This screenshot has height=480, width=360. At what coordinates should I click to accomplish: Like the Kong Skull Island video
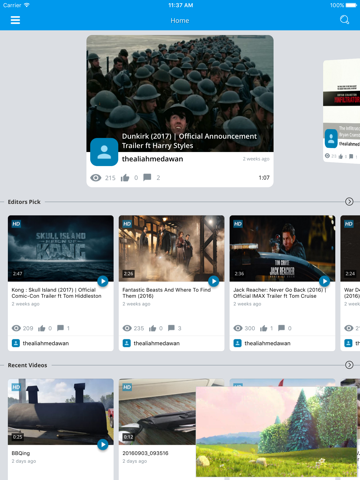[x=41, y=328]
